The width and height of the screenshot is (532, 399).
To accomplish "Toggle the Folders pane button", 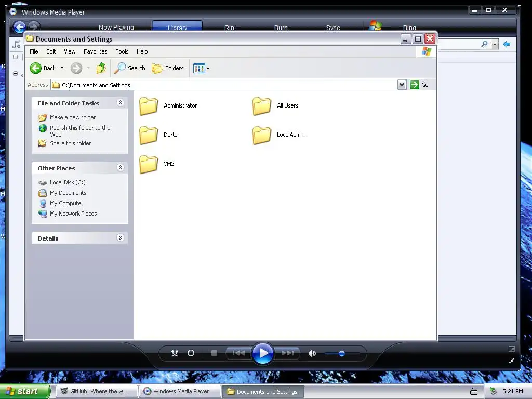I will coord(168,68).
